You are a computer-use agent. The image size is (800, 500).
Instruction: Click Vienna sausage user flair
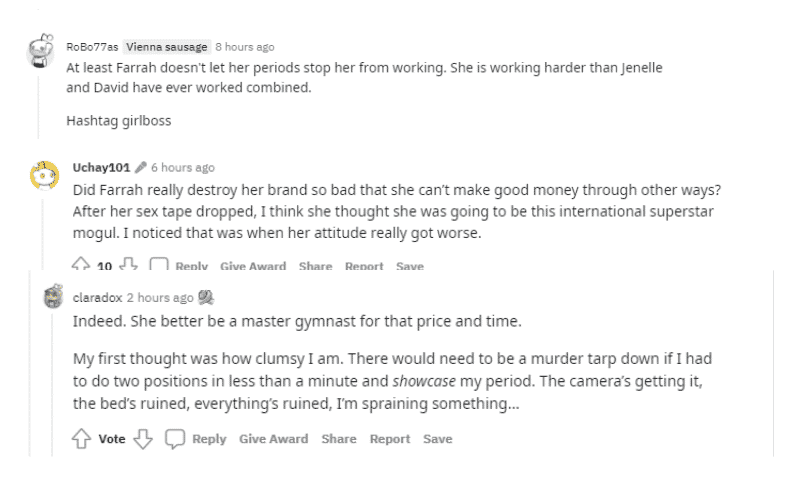167,47
